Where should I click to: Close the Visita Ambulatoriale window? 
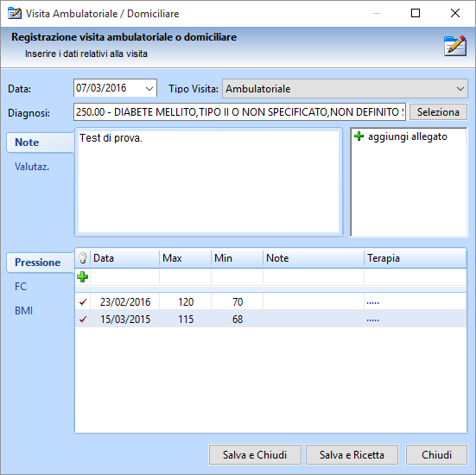pyautogui.click(x=455, y=13)
